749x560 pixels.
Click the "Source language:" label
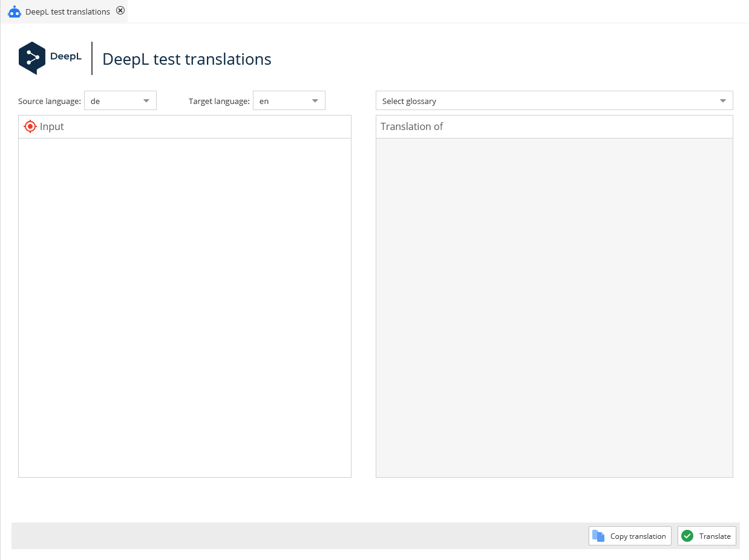point(50,101)
